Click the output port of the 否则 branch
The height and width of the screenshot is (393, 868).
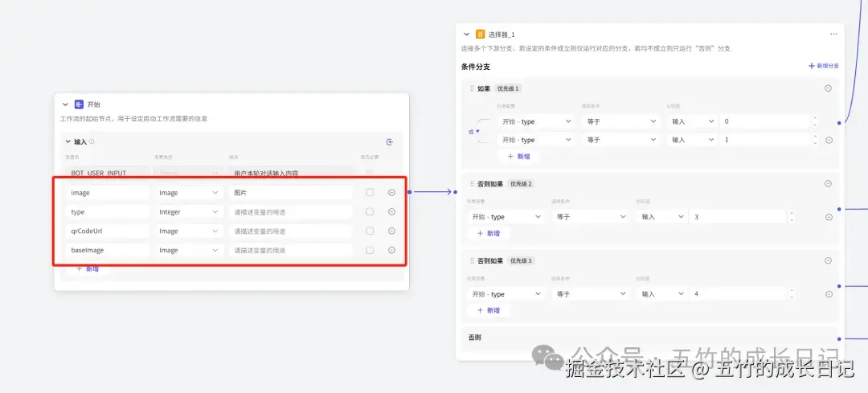[x=840, y=339]
